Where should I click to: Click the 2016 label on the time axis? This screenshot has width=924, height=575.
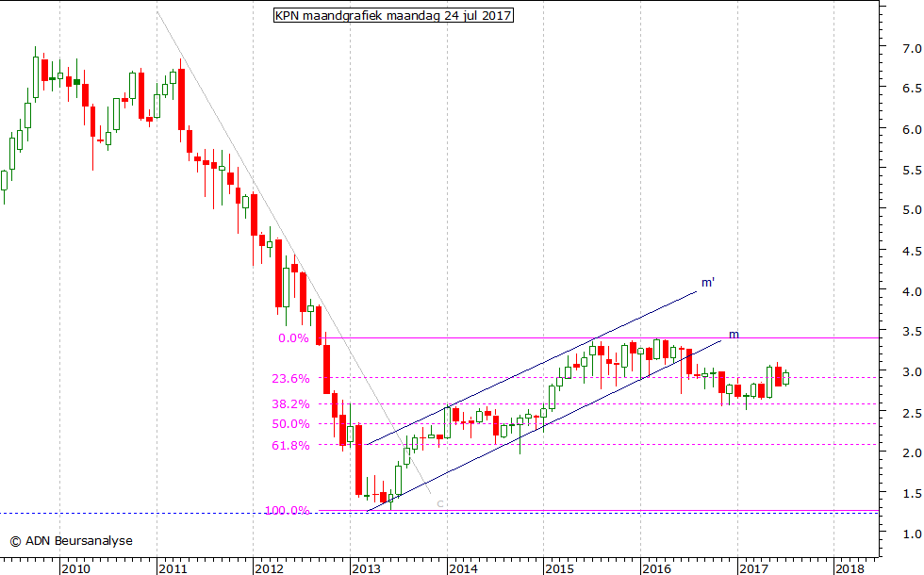pos(656,568)
